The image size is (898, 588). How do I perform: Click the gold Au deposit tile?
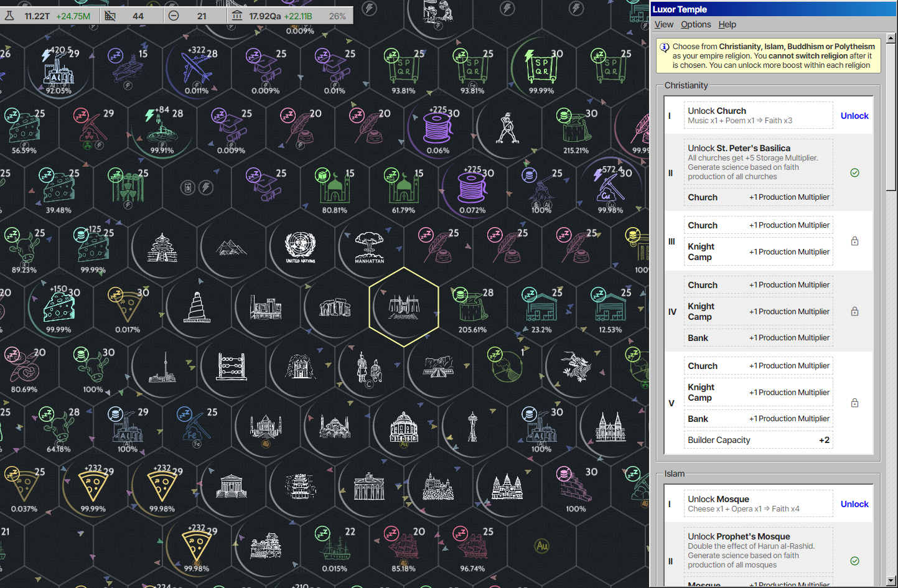tap(542, 546)
